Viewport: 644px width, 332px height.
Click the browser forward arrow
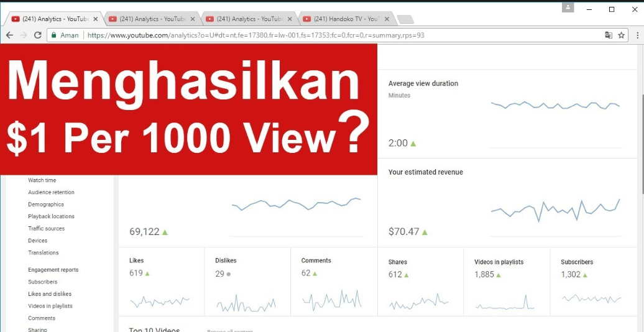24,35
